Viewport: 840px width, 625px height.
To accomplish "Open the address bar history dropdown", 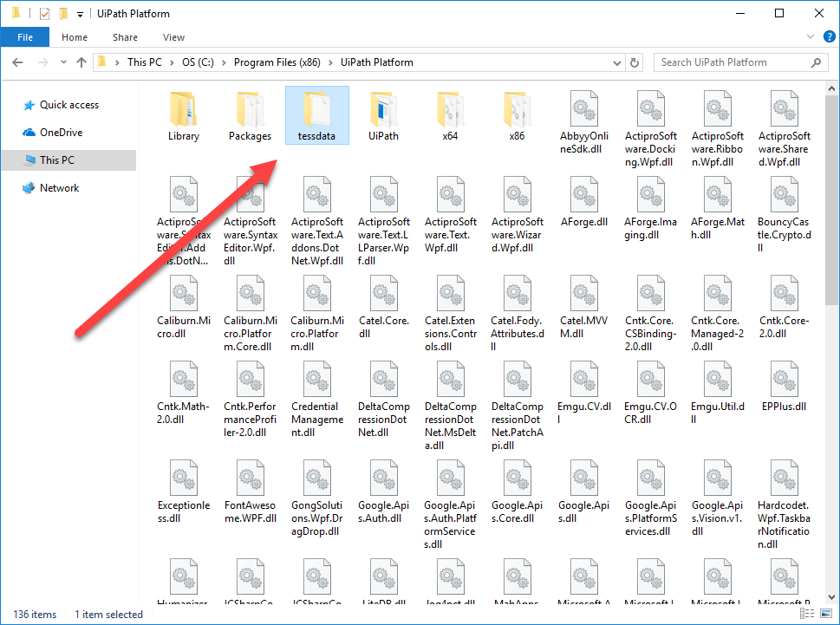I will (x=615, y=62).
